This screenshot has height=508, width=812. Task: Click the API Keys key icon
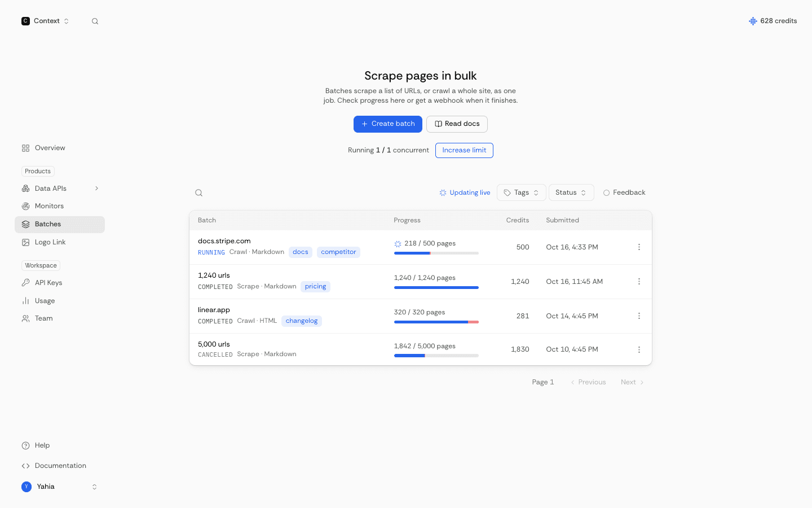(26, 283)
